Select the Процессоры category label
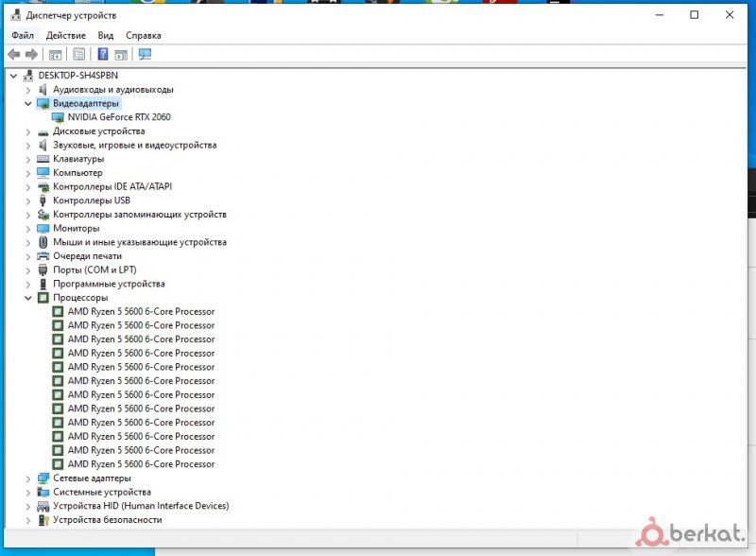The image size is (756, 556). [80, 298]
